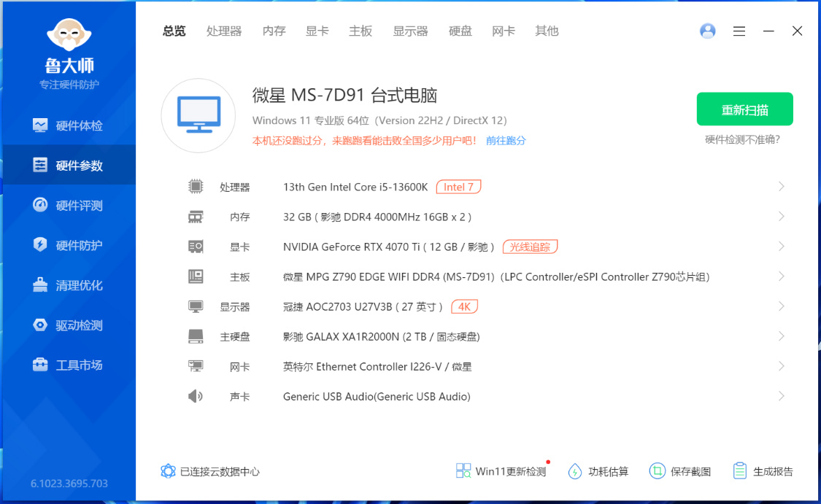821x504 pixels.
Task: Click Generic USB Audio text
Action: click(x=377, y=396)
